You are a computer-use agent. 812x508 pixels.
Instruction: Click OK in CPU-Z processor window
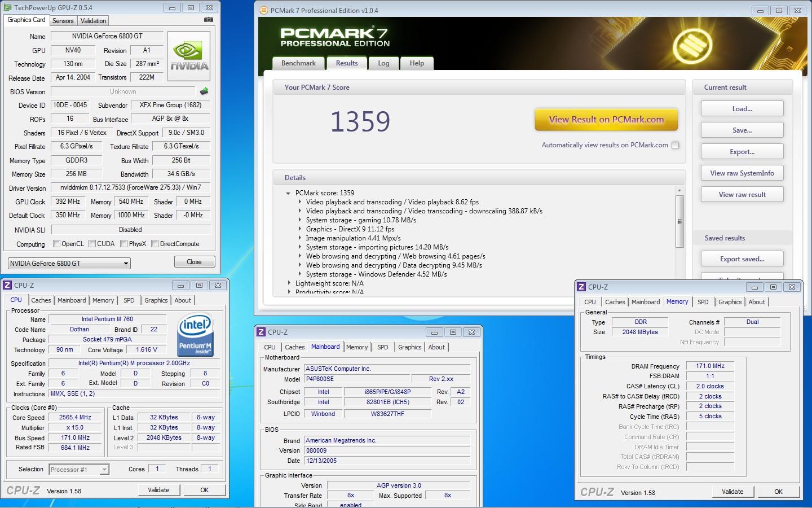(205, 490)
